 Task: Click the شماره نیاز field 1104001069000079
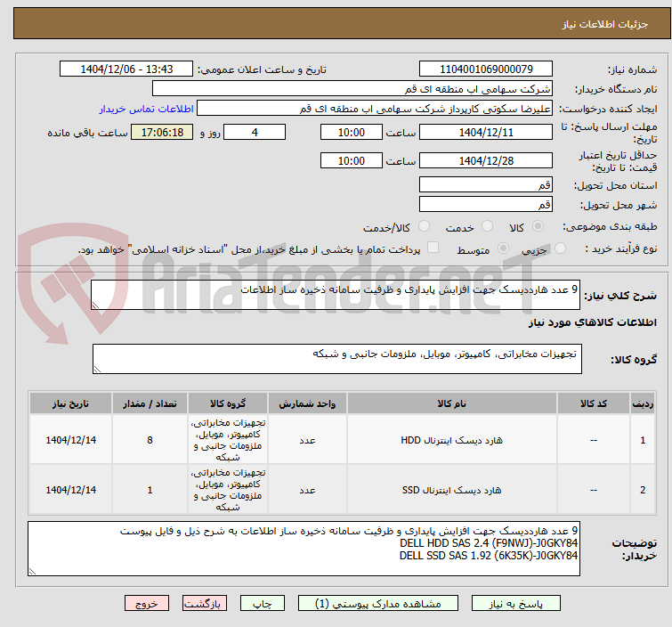[486, 69]
